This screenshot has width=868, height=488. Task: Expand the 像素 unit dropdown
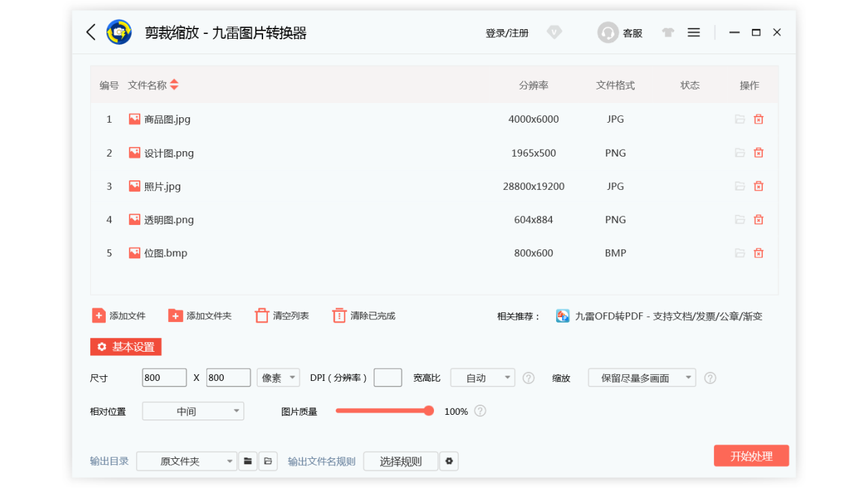(x=278, y=378)
